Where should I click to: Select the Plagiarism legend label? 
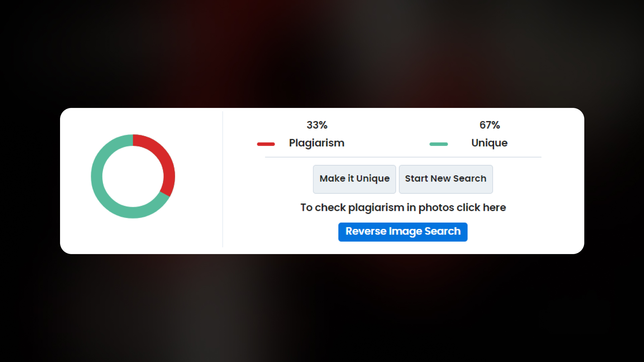(x=317, y=143)
